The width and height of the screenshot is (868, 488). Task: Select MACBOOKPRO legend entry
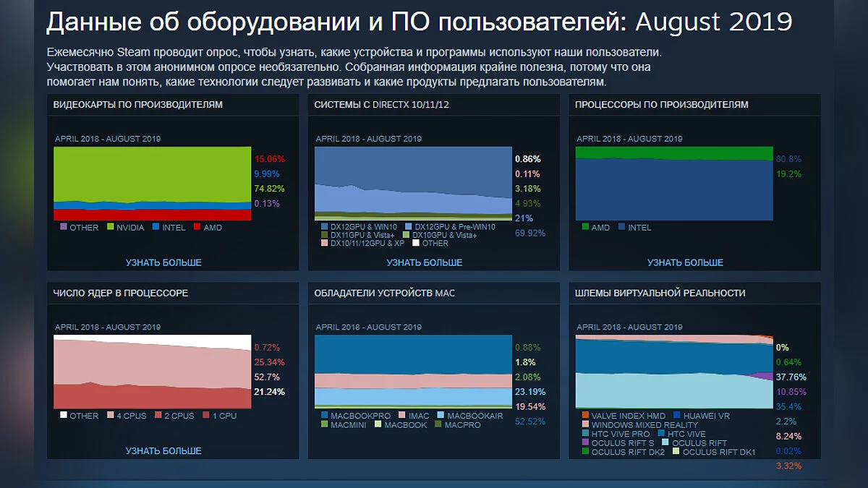[x=355, y=416]
